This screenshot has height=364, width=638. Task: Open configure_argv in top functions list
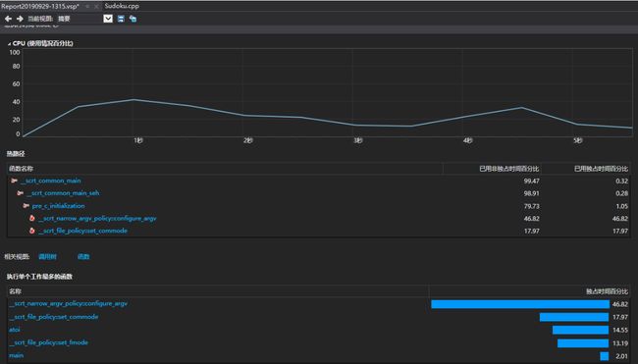tap(69, 304)
